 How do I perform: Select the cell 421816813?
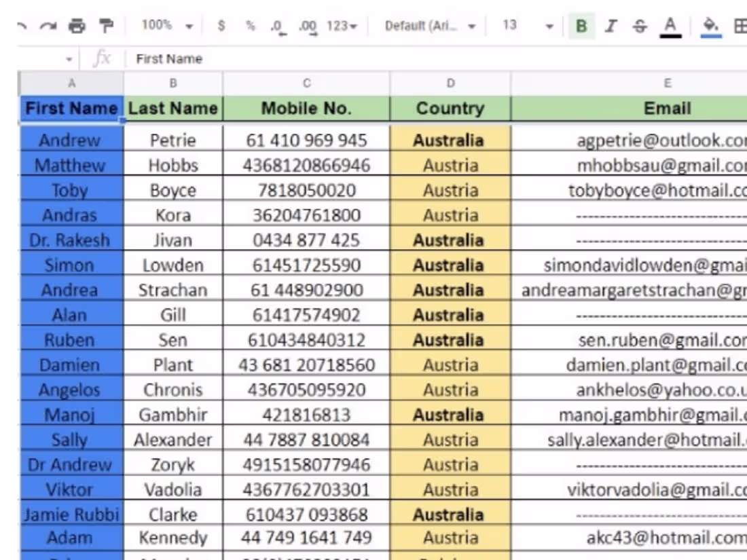coord(306,414)
